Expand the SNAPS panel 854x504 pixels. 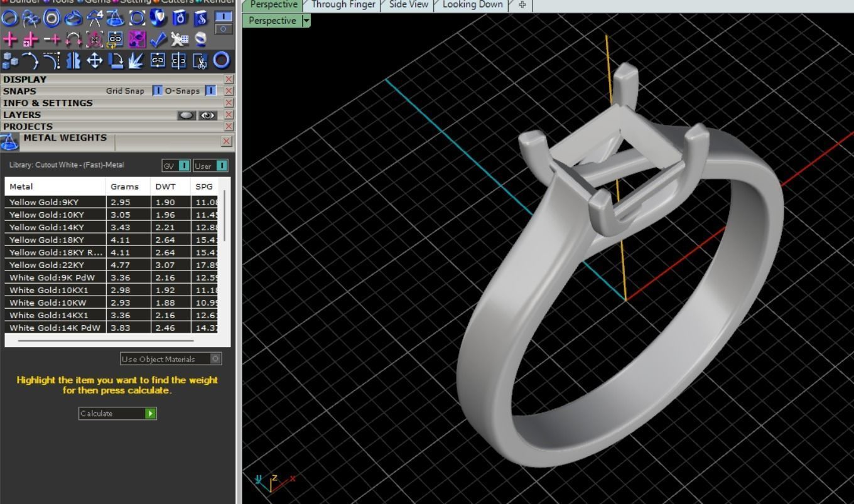click(19, 91)
